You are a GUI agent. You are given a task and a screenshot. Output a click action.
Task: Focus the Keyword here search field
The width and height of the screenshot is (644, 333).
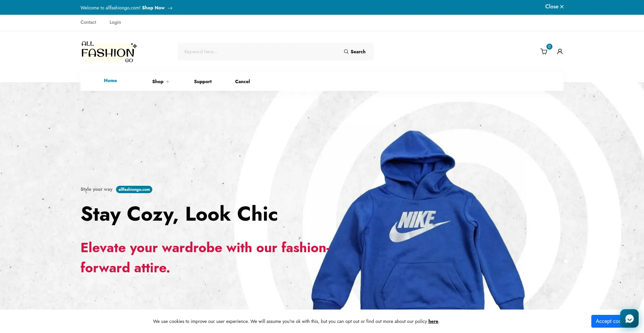260,52
